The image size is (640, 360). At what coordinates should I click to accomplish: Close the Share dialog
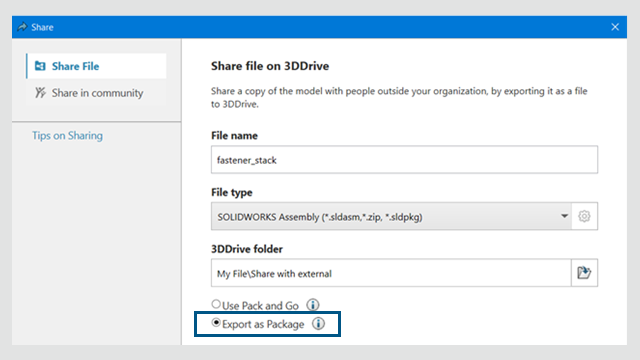(x=615, y=27)
